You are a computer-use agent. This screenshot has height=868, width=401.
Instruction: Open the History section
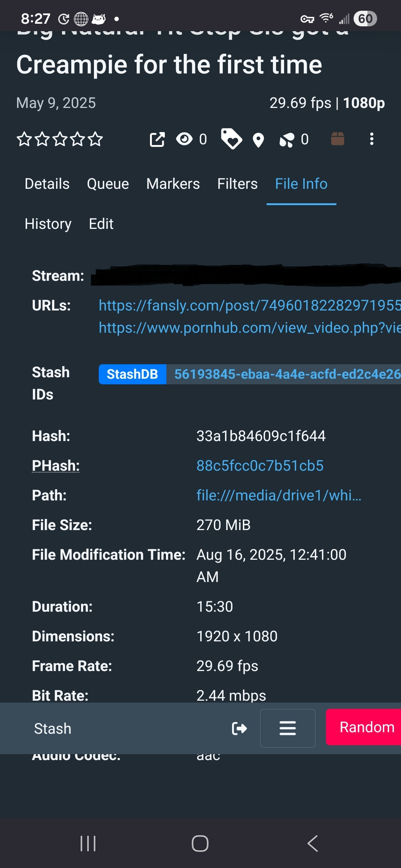point(48,224)
